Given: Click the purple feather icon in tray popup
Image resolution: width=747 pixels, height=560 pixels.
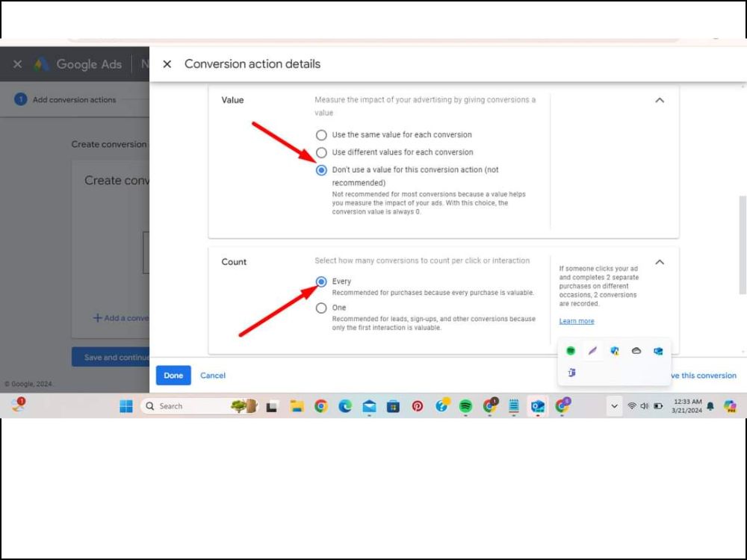Looking at the screenshot, I should tap(592, 351).
